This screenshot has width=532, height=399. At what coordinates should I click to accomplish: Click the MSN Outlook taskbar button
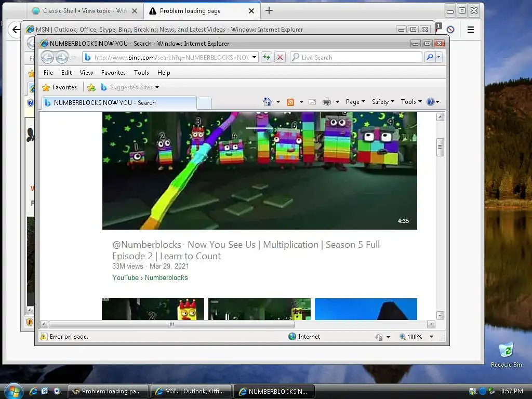pyautogui.click(x=191, y=391)
